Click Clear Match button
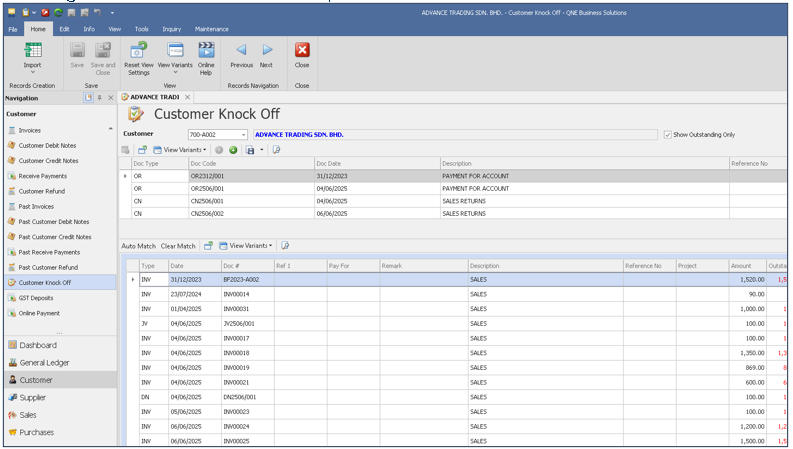The image size is (793, 449). [178, 246]
